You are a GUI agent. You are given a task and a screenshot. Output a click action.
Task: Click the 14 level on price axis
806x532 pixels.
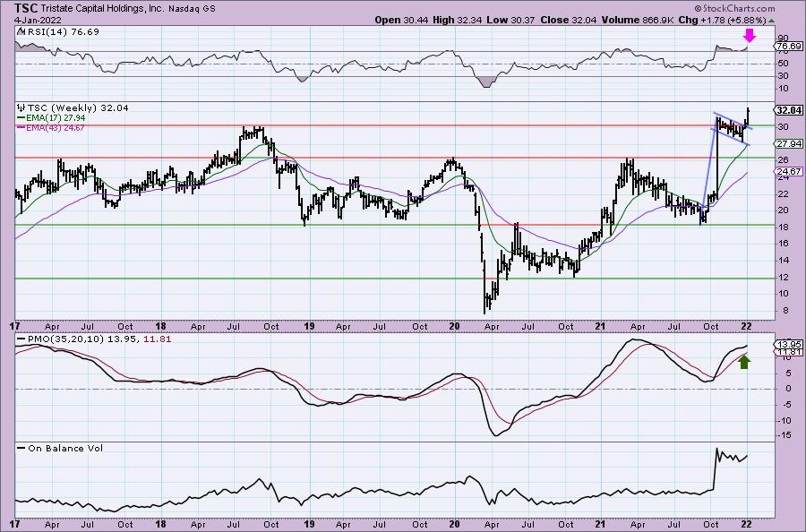click(x=784, y=260)
